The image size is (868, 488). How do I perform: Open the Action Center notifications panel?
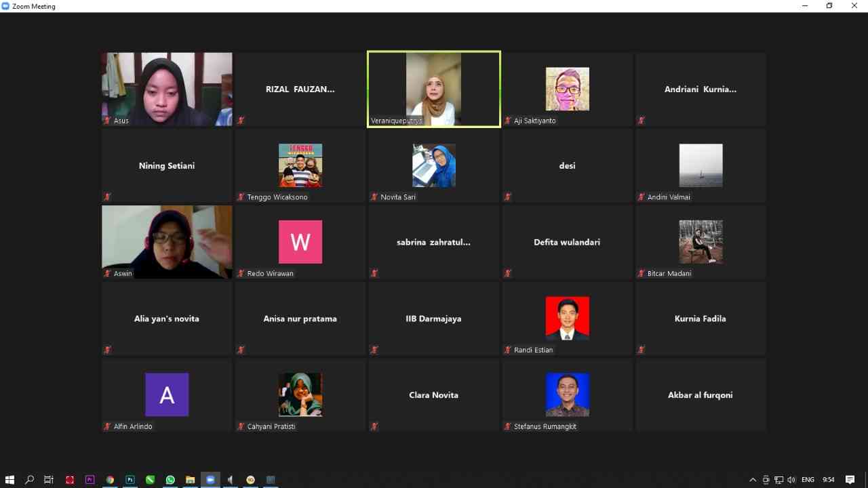850,480
